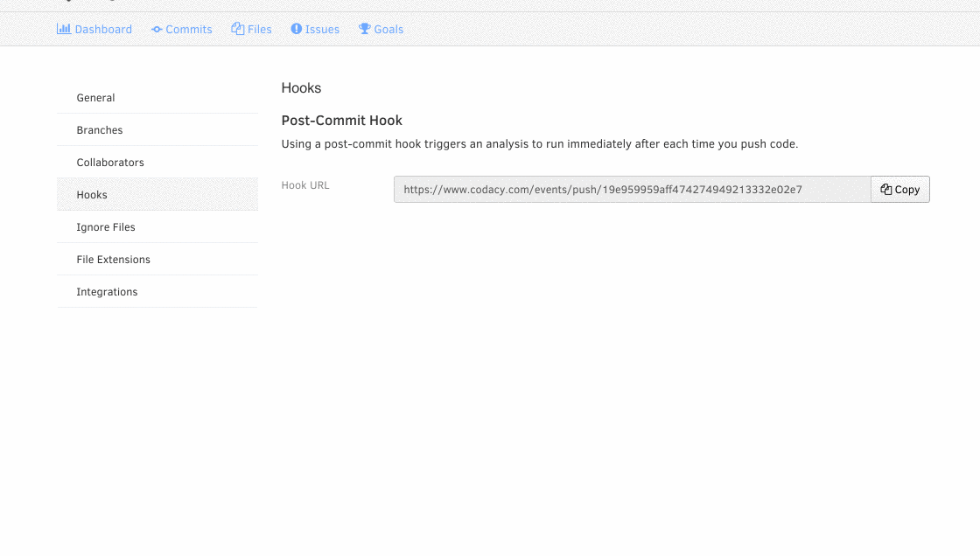Open Ignore Files settings
Screen dimensions: 980x556
tap(157, 227)
